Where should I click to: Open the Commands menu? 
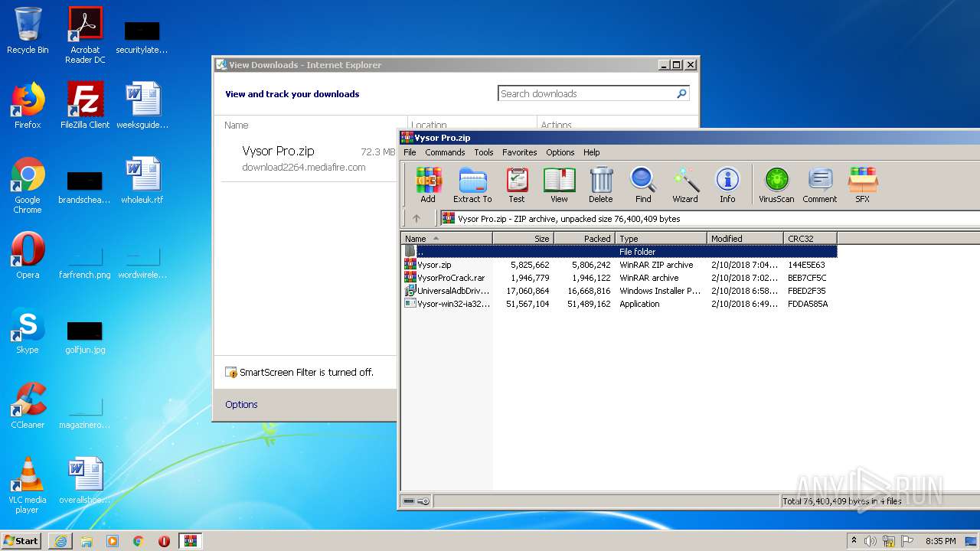(445, 152)
